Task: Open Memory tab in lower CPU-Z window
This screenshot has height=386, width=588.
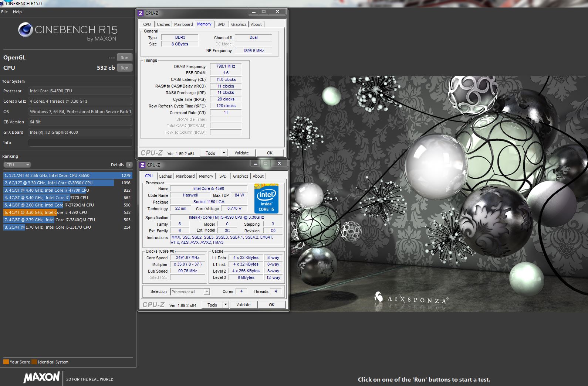Action: coord(206,176)
